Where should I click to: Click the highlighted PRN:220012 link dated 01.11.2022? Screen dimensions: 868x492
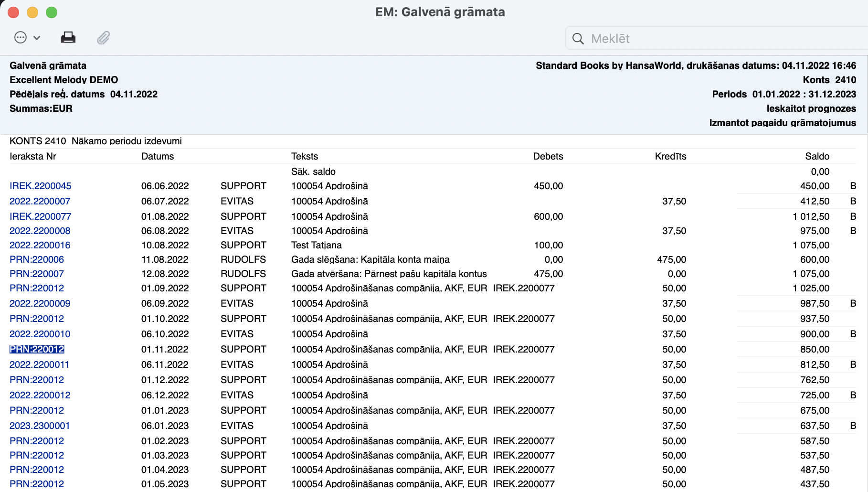[x=37, y=349]
